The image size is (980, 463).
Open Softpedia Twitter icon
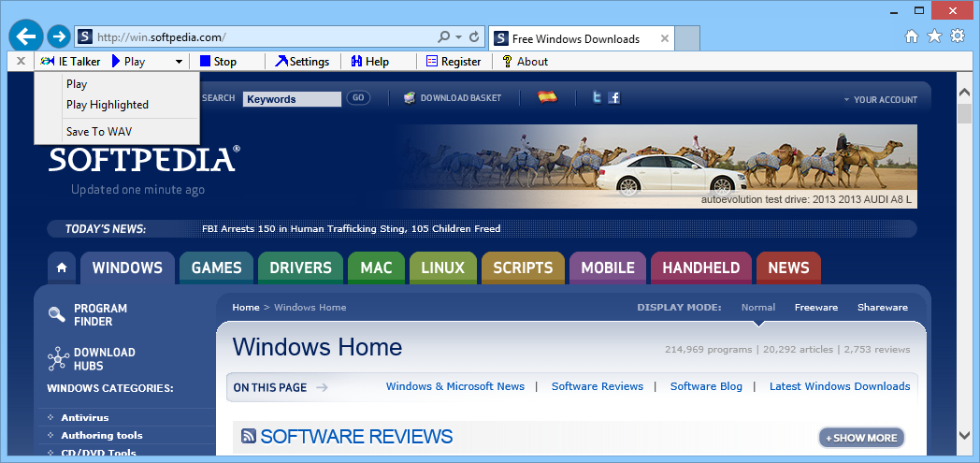click(x=597, y=97)
